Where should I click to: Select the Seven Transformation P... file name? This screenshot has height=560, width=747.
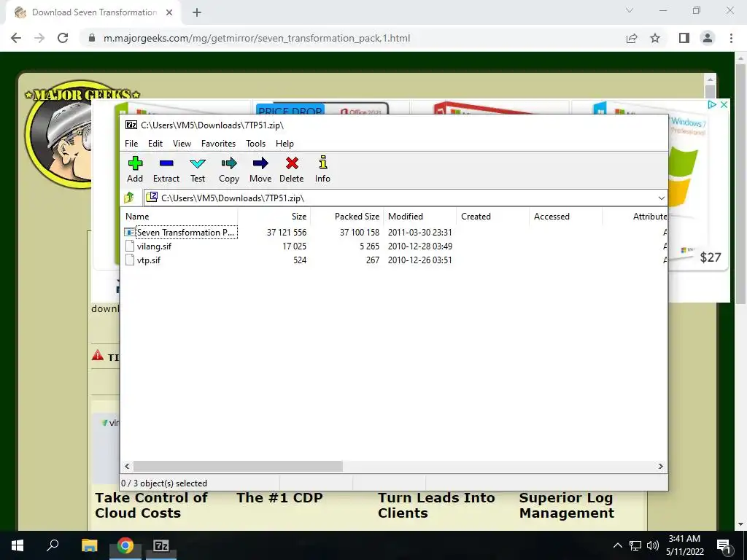[186, 233]
